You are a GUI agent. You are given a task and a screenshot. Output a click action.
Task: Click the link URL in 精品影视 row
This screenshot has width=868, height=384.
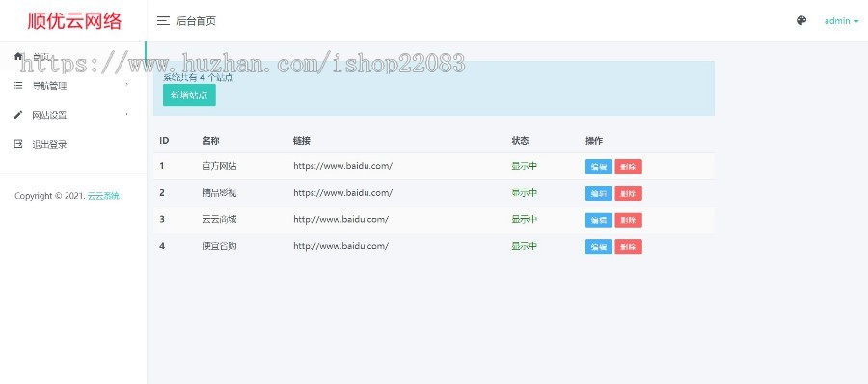coord(342,192)
